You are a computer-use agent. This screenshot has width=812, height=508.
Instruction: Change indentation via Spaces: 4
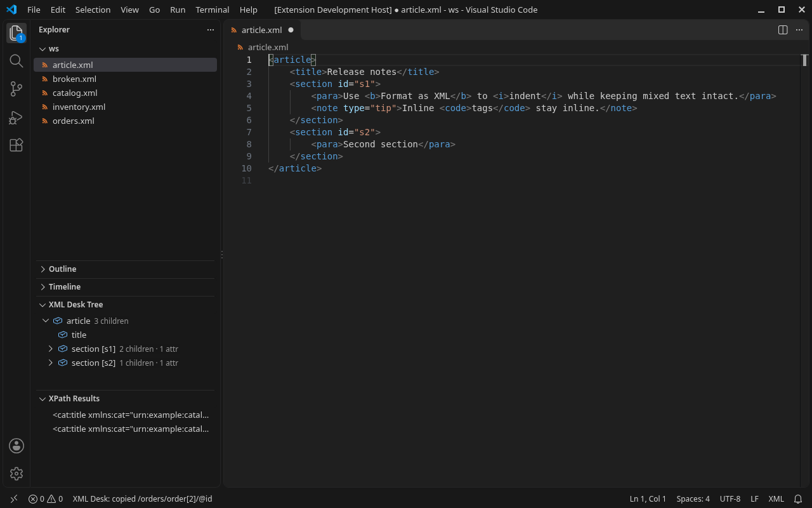(x=693, y=499)
